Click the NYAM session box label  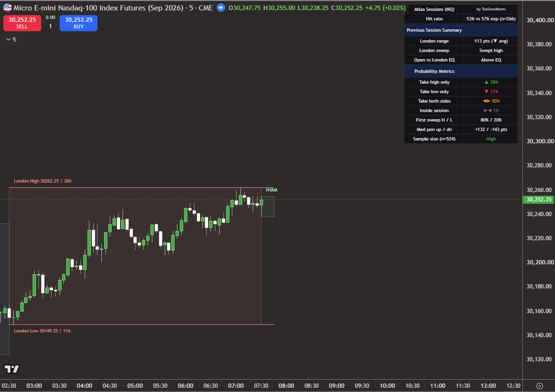[272, 190]
